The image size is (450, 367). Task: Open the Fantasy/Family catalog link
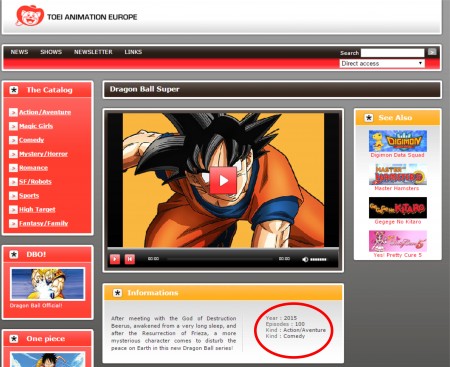click(44, 223)
